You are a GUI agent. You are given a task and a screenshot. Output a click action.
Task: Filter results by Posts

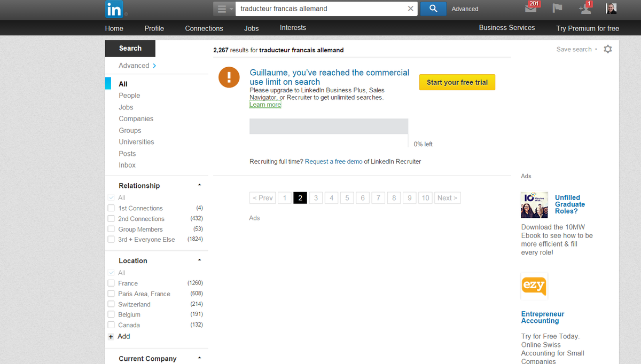coord(127,154)
